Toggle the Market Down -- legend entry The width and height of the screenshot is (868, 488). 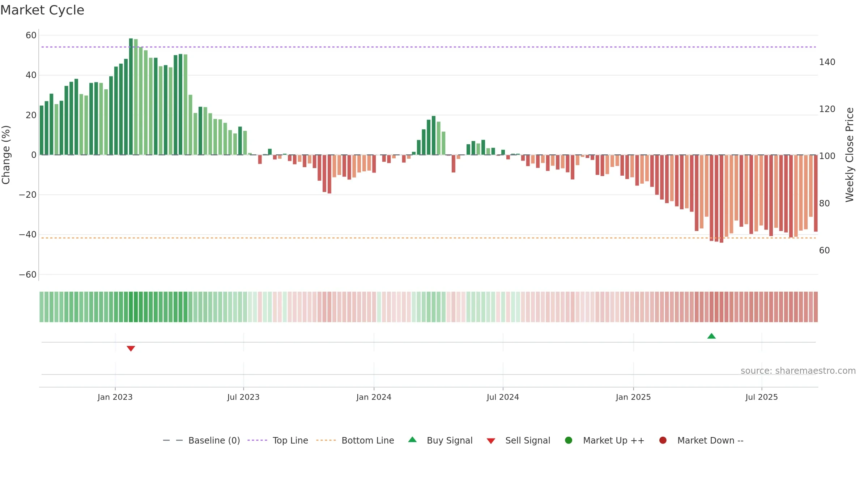click(x=701, y=440)
